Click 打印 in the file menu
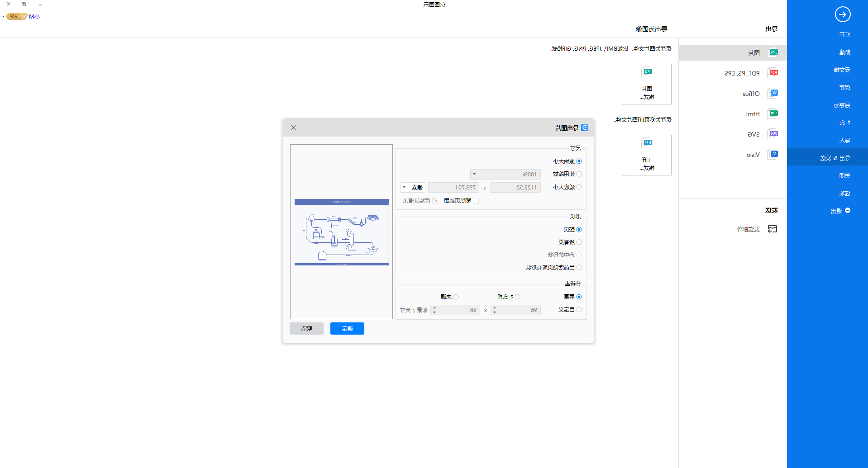The image size is (868, 468). (844, 123)
